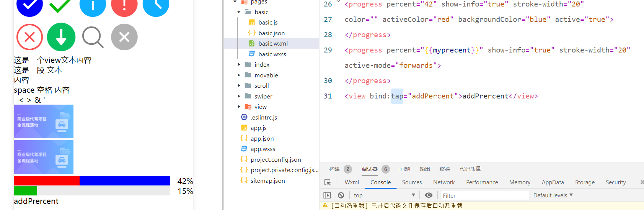
Task: Open basic.json file in tree
Action: [x=271, y=33]
